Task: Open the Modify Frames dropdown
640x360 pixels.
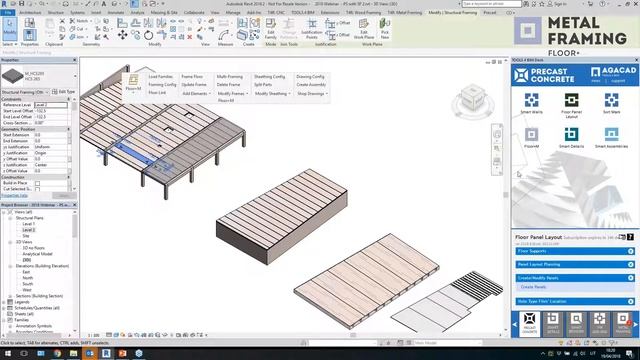Action: point(233,93)
